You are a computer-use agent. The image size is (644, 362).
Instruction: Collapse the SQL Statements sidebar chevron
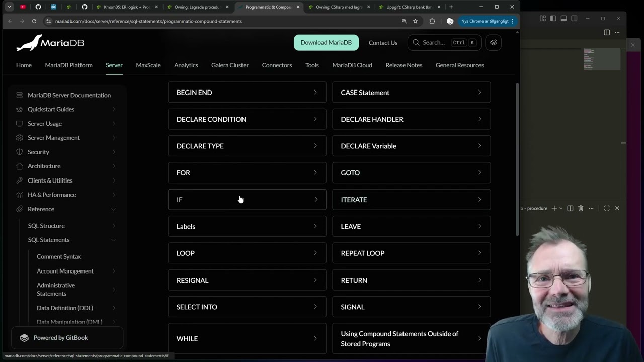tap(113, 240)
